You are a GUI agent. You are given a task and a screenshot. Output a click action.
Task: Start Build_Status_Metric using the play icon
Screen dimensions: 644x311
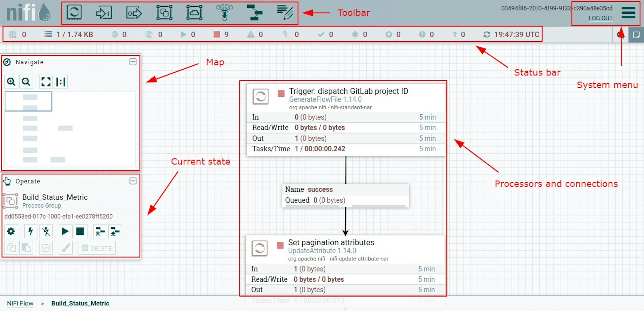[x=65, y=232]
